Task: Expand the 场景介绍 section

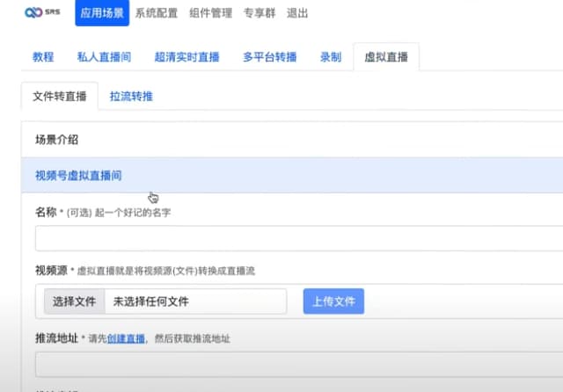Action: click(56, 140)
